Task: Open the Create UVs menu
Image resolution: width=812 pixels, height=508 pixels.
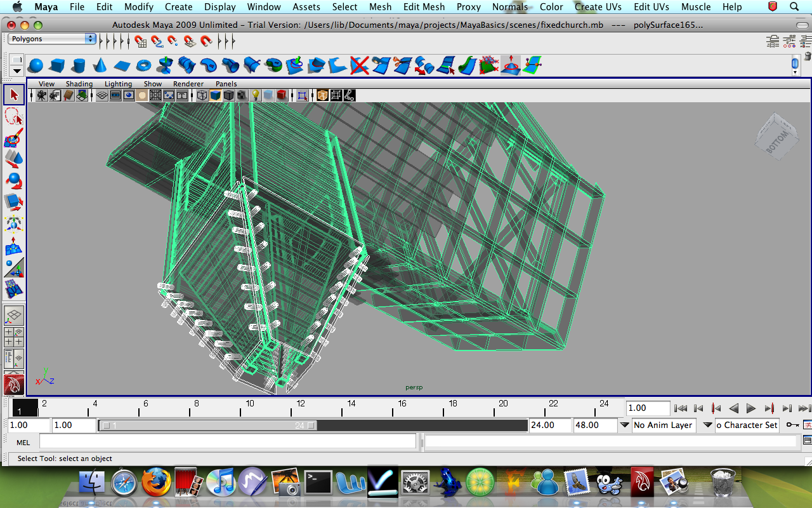Action: pyautogui.click(x=598, y=7)
